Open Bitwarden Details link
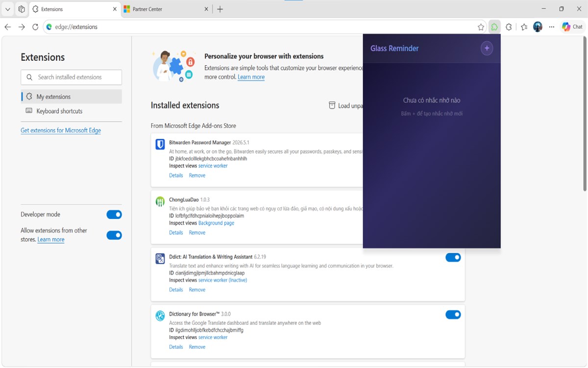This screenshot has height=368, width=588. pos(176,175)
